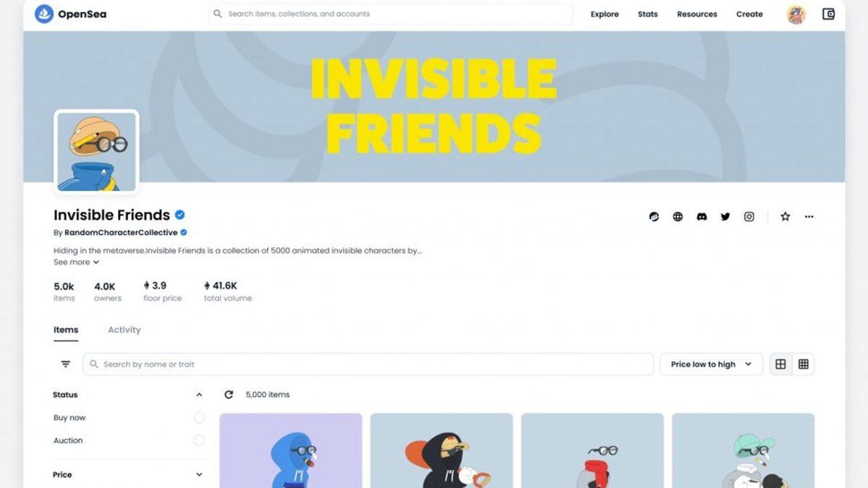Open the Explore menu
The image size is (868, 488).
605,14
